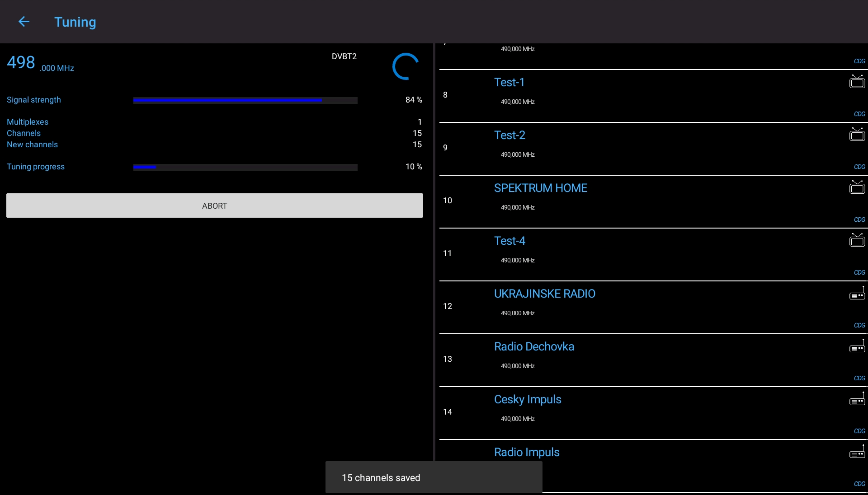Select the Radio Impuls channel
The width and height of the screenshot is (868, 495).
pos(653,466)
